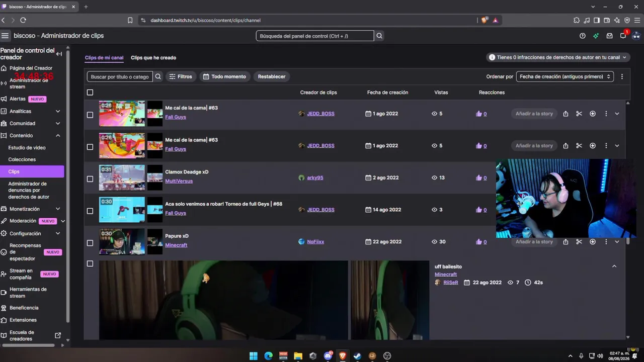Open the arky95 creator link
Image resolution: width=644 pixels, height=362 pixels.
click(x=315, y=177)
